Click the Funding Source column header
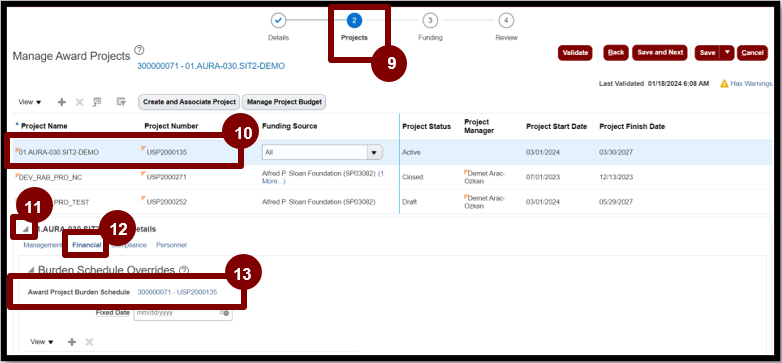The image size is (782, 363). point(289,126)
